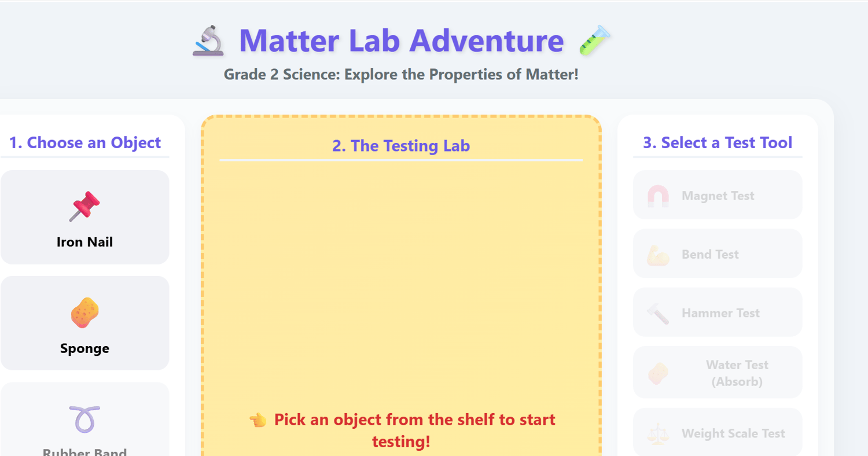Choose the Hammer Test tool

tap(718, 312)
